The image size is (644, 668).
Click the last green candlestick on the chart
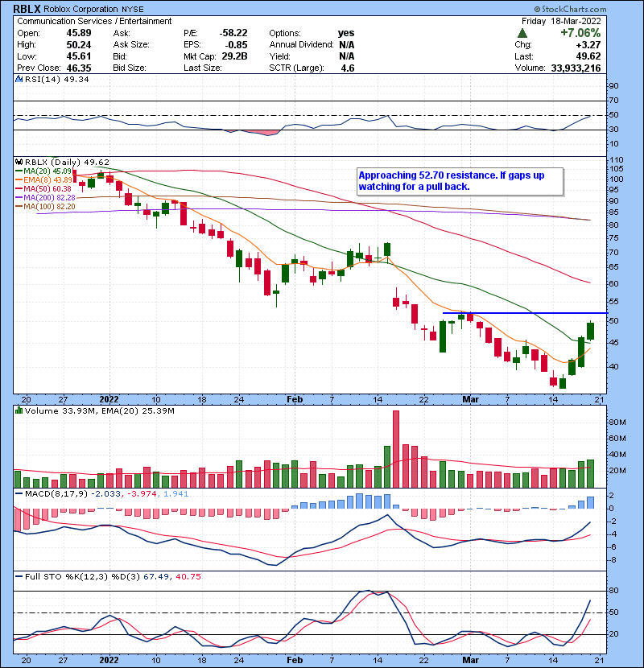[590, 331]
